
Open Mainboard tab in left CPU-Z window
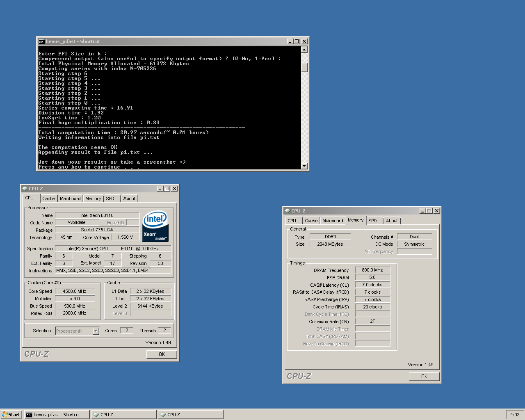click(70, 199)
